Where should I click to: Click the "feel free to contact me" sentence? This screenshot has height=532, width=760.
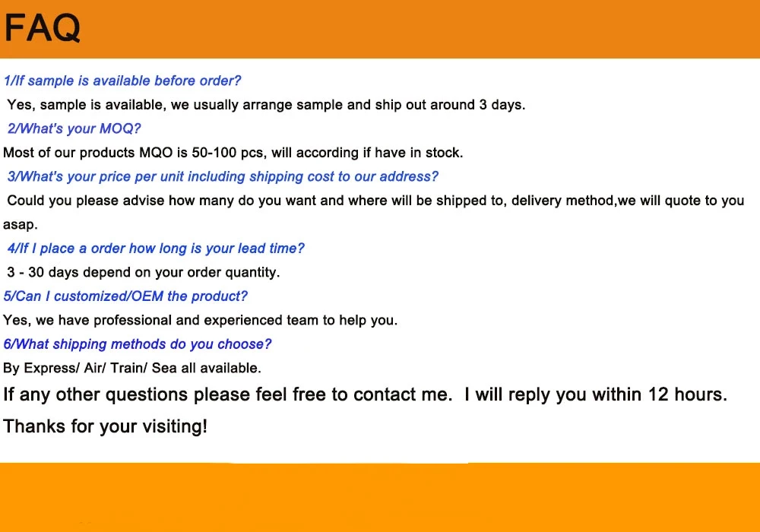tap(226, 394)
